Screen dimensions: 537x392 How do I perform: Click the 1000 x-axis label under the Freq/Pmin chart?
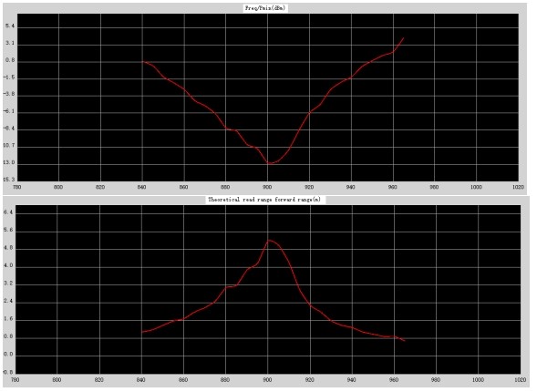476,187
